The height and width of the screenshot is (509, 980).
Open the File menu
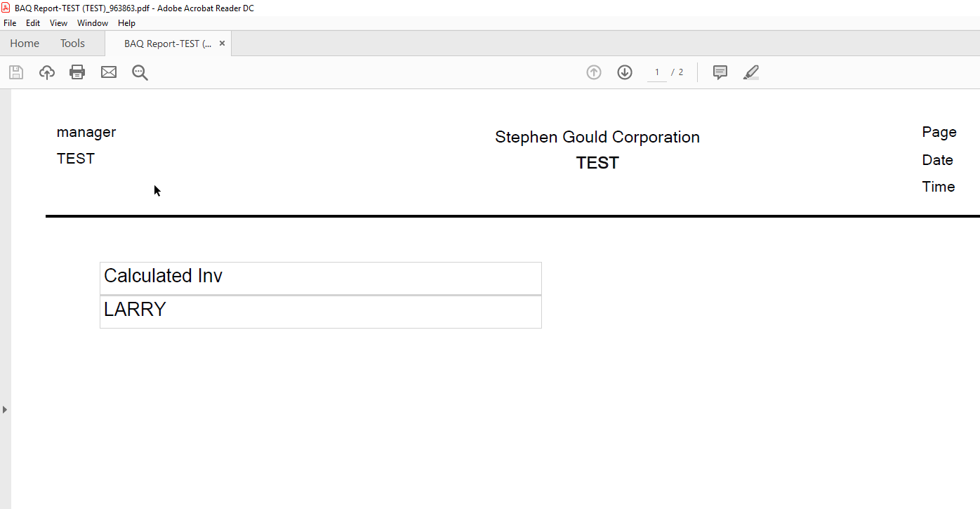click(x=10, y=23)
